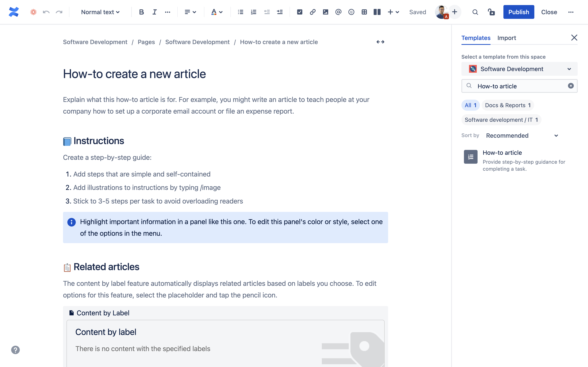Click the template search field

point(519,86)
